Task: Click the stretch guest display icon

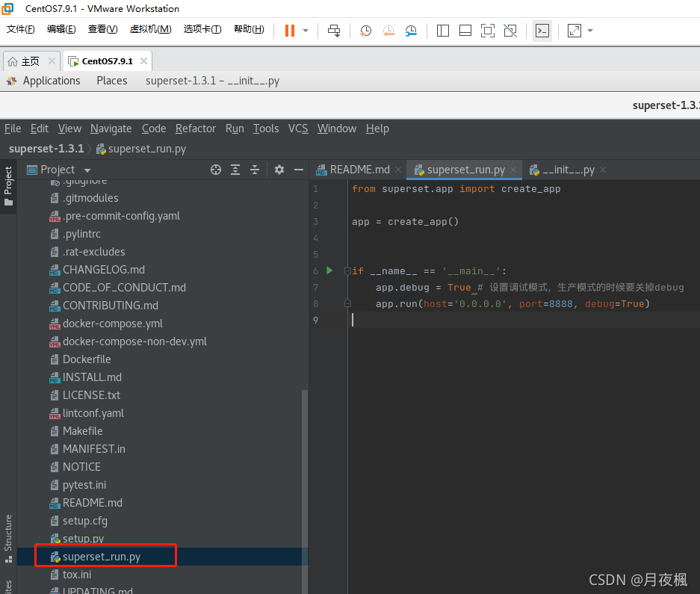Action: (574, 31)
